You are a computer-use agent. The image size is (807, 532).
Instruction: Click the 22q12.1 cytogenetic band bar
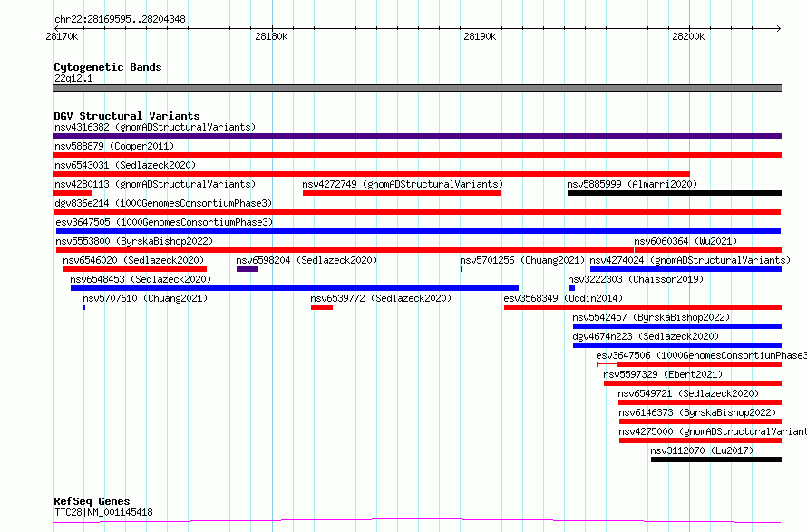(x=417, y=88)
